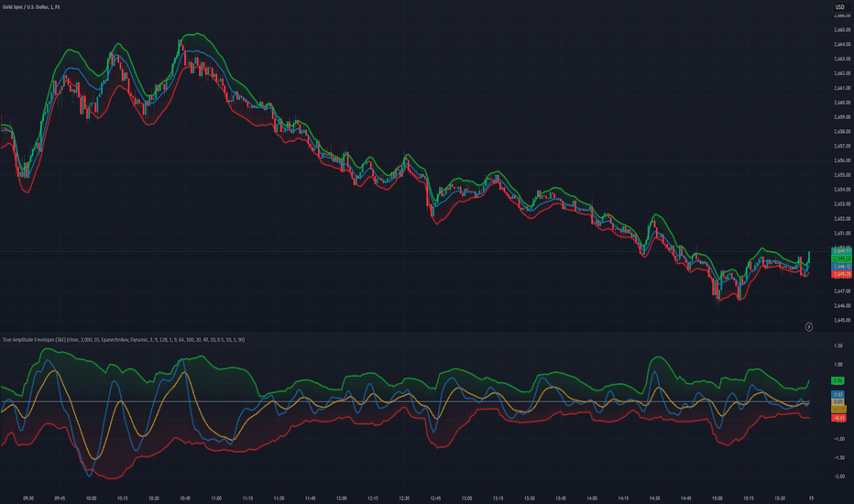Click the 12:00 time axis label

click(342, 498)
